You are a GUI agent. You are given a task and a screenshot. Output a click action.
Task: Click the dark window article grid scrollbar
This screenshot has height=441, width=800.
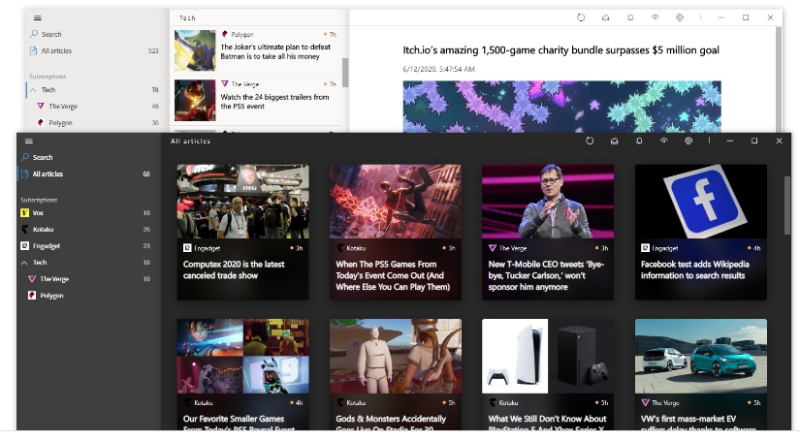(x=787, y=204)
